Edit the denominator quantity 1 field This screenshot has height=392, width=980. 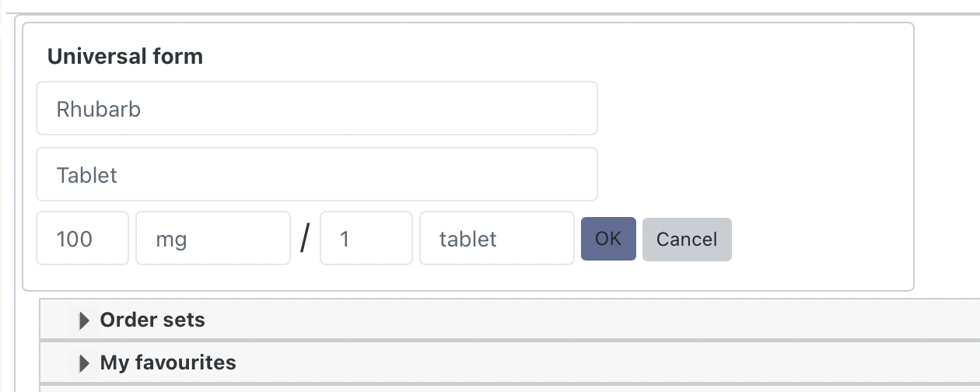click(x=366, y=239)
